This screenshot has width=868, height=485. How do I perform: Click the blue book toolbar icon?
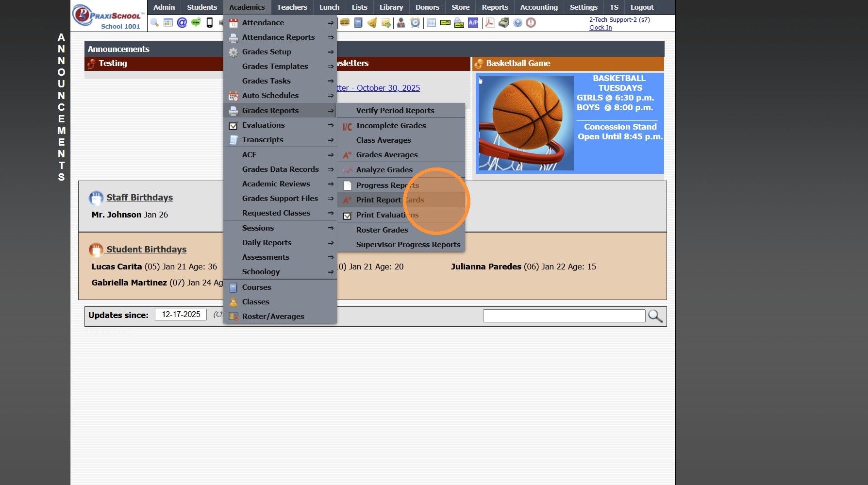pos(358,23)
